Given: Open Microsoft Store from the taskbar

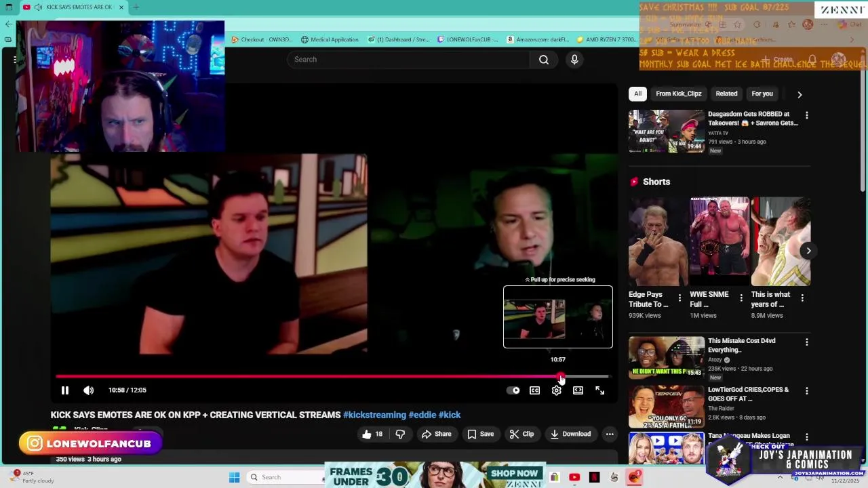Looking at the screenshot, I should [x=554, y=477].
